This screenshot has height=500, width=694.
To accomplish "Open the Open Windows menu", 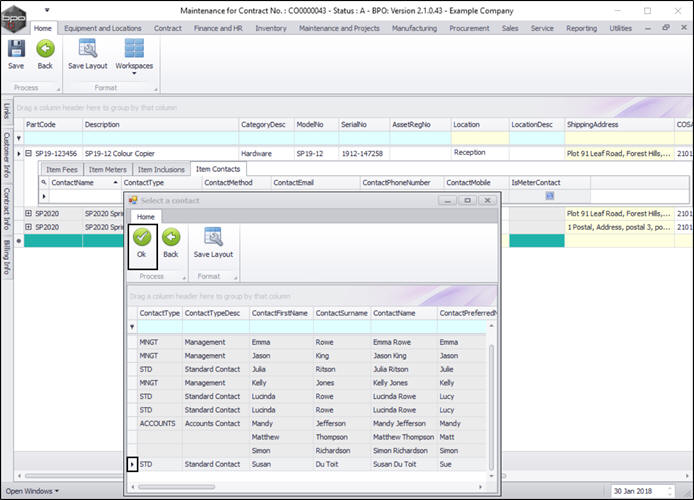I will pos(29,491).
